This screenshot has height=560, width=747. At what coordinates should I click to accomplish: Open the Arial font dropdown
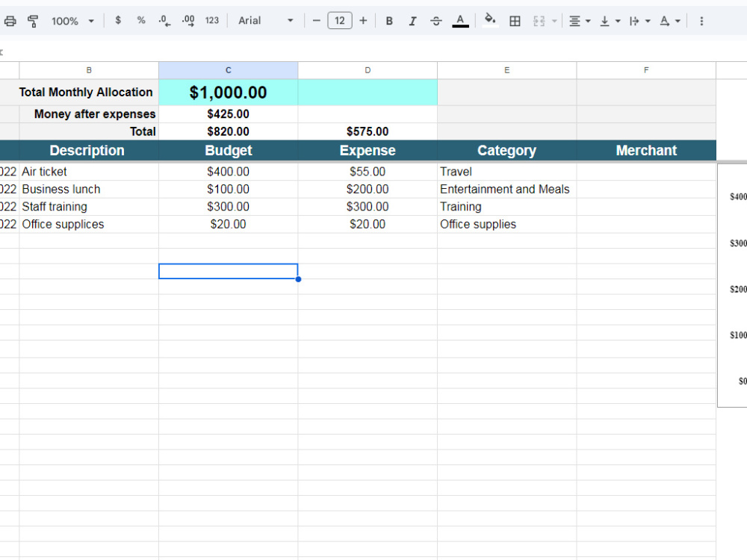(265, 20)
